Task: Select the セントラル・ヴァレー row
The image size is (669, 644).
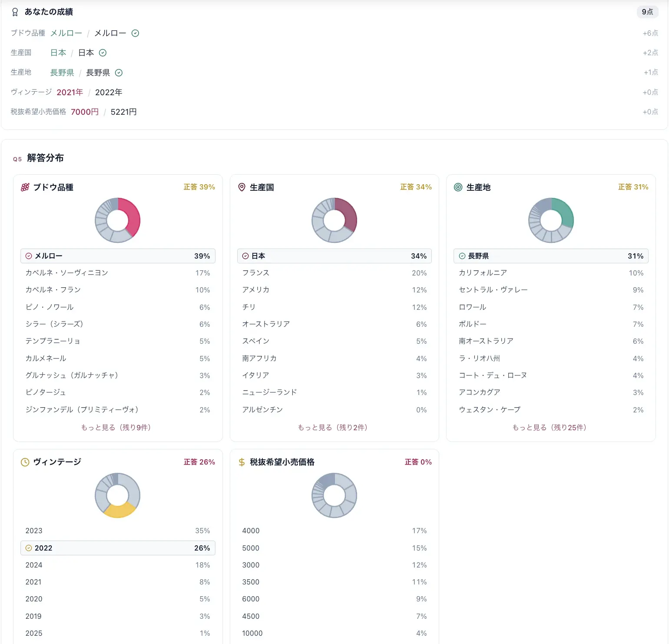Action: click(551, 290)
